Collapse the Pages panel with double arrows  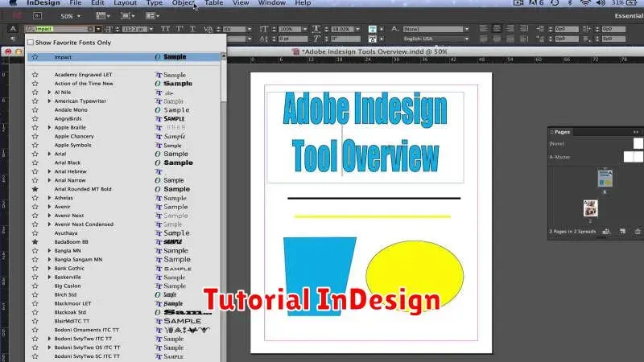(636, 132)
